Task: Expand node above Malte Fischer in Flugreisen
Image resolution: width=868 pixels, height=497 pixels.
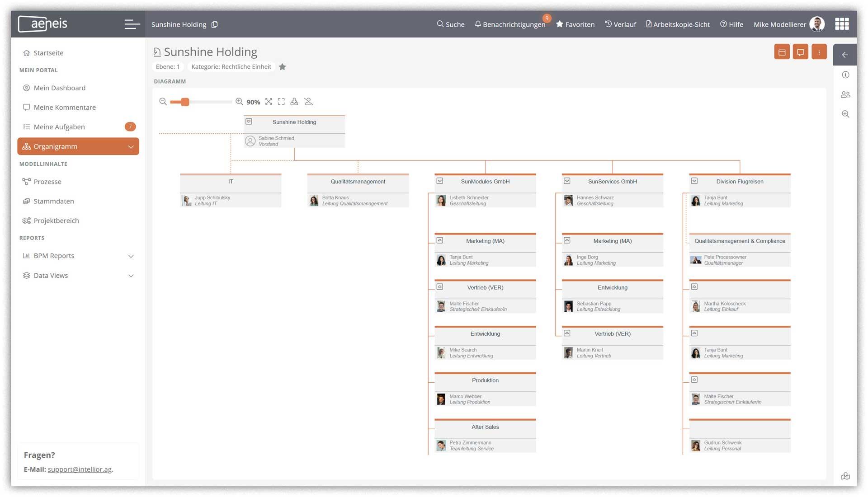Action: 694,380
